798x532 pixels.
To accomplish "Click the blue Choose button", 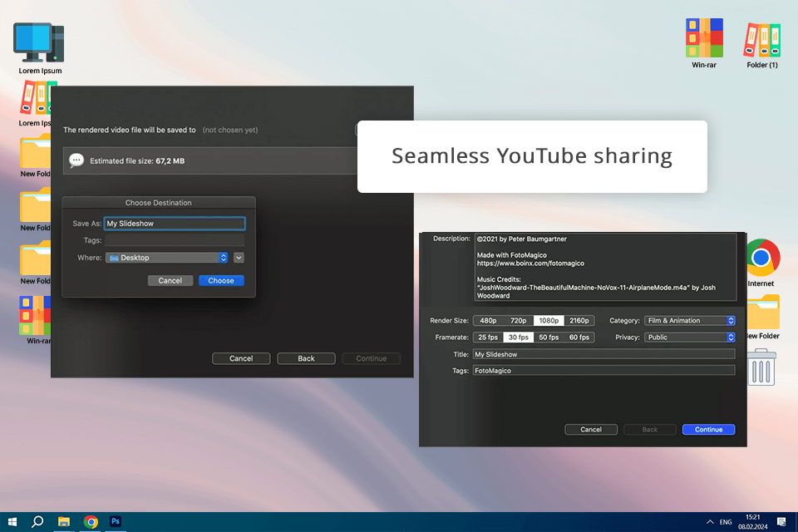I will point(221,281).
